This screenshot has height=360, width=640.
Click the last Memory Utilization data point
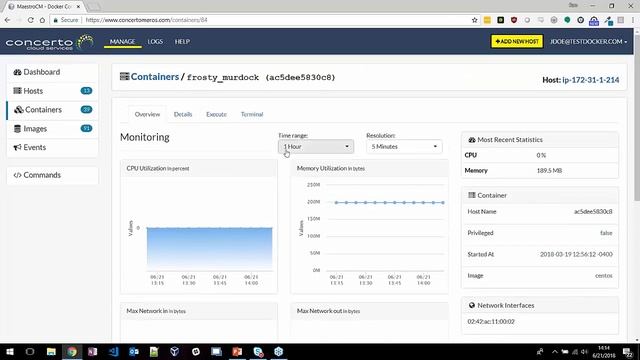click(443, 202)
